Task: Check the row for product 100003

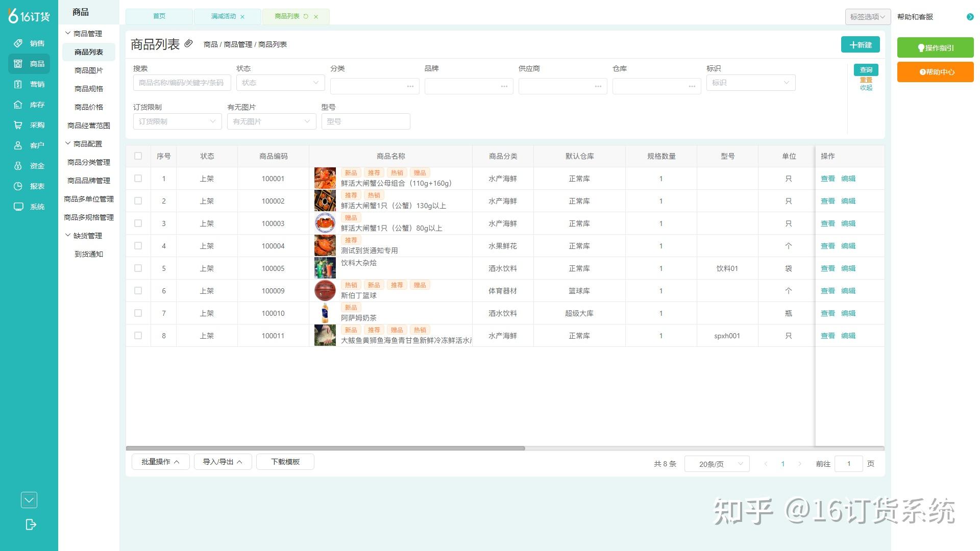Action: (x=138, y=223)
